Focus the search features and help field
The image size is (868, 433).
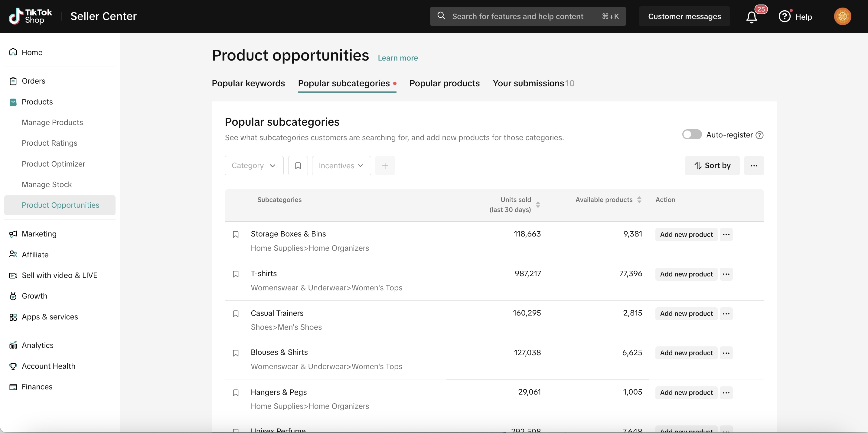[528, 17]
